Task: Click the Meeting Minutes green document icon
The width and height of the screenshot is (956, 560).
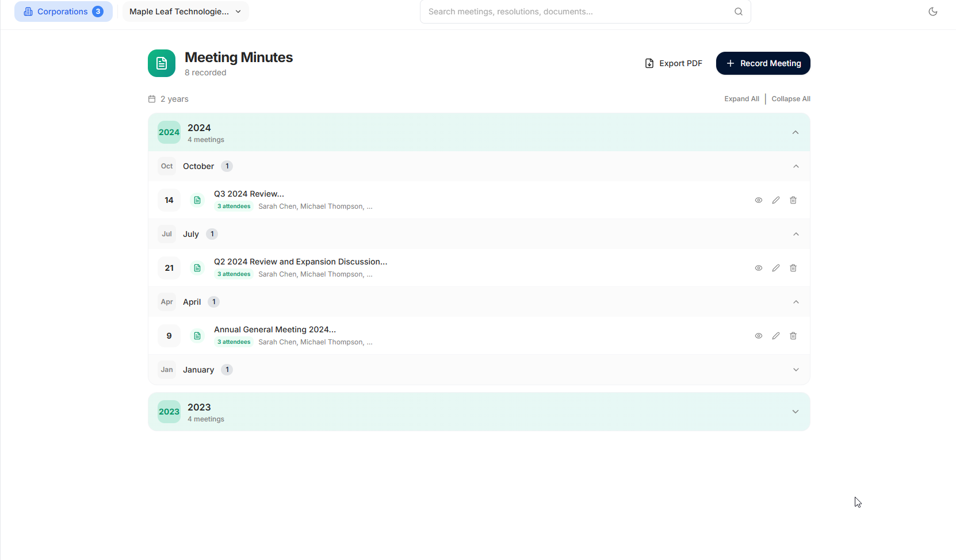Action: pyautogui.click(x=162, y=63)
